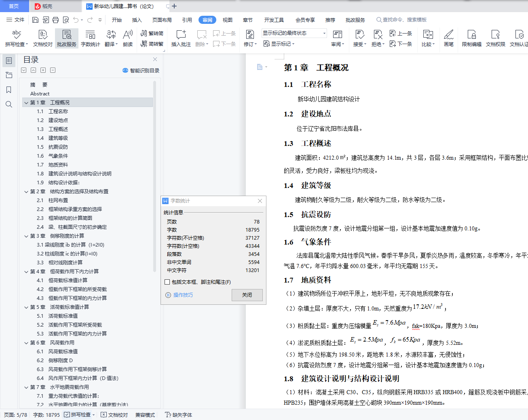Screen dimensions: 528x420
Task: Run 文档校对 from the ribbon
Action: click(43, 38)
